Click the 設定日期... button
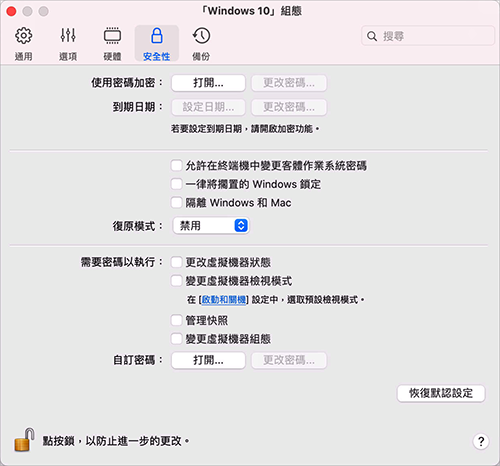Screen dimensions: 500x466 [208, 107]
